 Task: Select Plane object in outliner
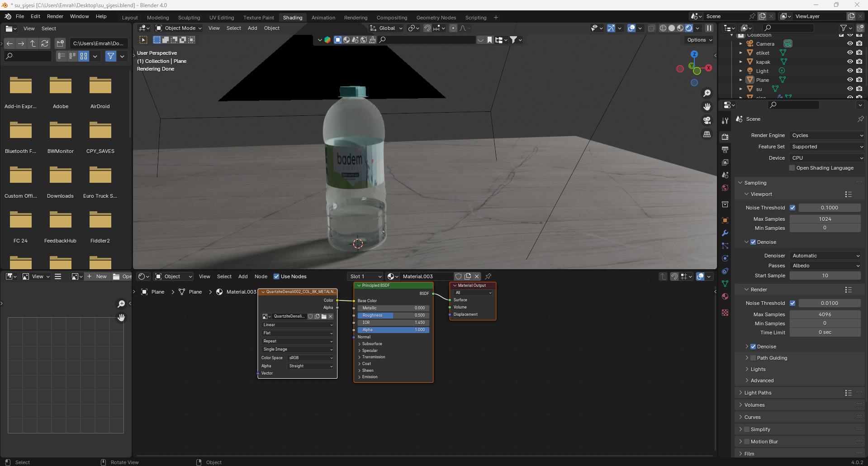[x=762, y=80]
